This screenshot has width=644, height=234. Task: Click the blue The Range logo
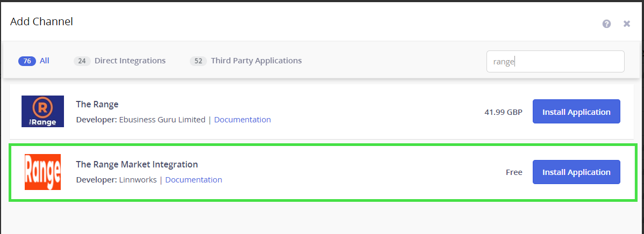42,111
